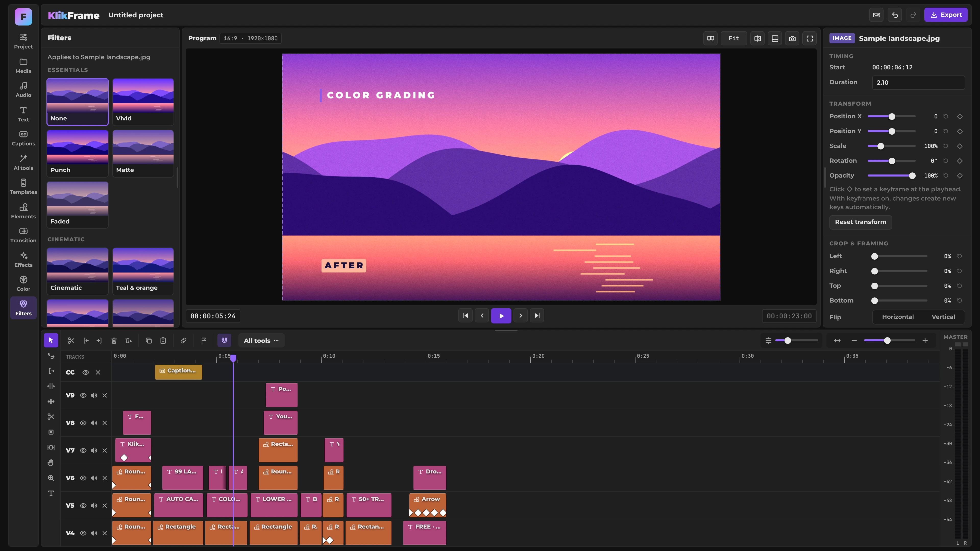Click Position X keyframe diamond icon
The image size is (980, 551).
click(x=960, y=116)
